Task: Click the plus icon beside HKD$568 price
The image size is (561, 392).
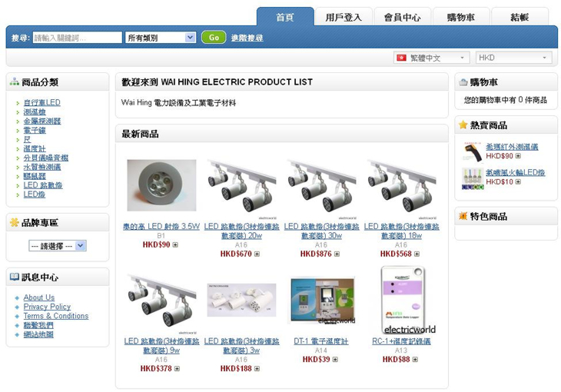Action: [x=417, y=254]
